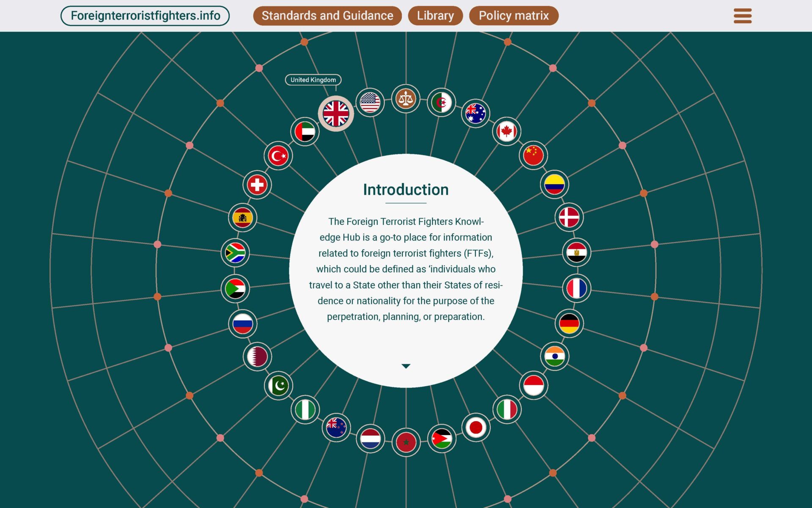Click the Turkey flag icon
Viewport: 812px width, 508px height.
278,156
